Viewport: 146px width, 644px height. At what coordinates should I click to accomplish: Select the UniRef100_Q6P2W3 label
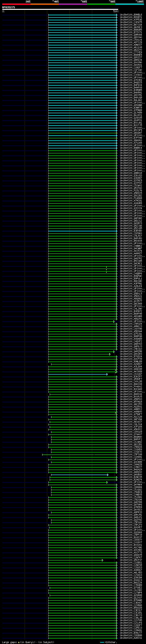click(x=131, y=218)
